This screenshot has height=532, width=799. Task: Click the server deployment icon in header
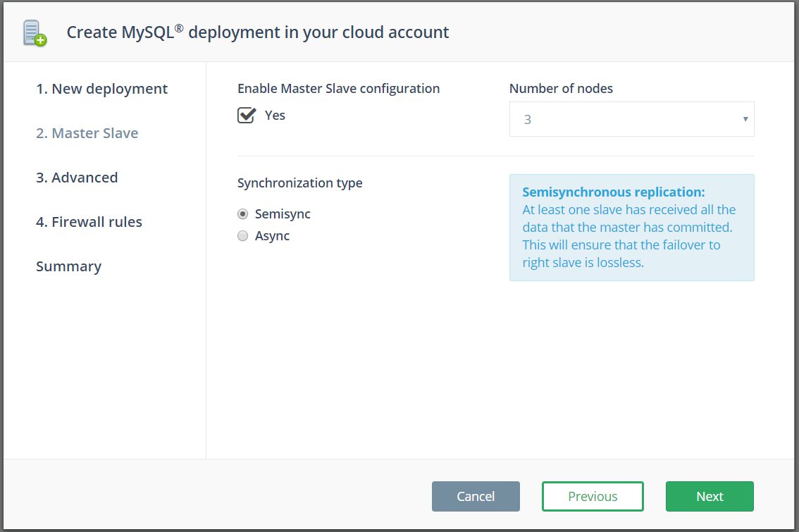point(35,33)
